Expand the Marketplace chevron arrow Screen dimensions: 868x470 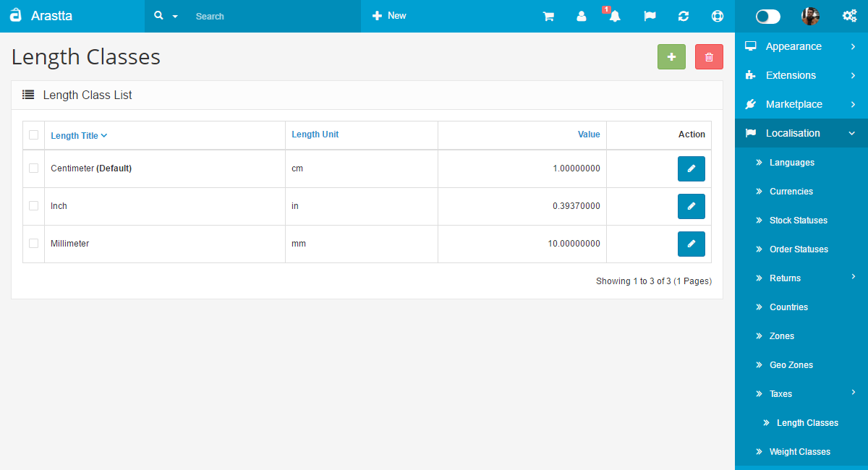pyautogui.click(x=854, y=104)
